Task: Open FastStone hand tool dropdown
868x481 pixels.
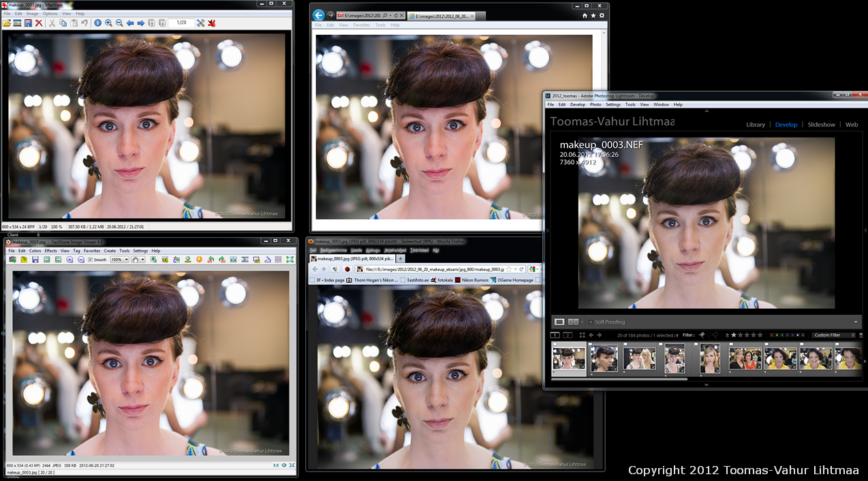Action: (142, 260)
